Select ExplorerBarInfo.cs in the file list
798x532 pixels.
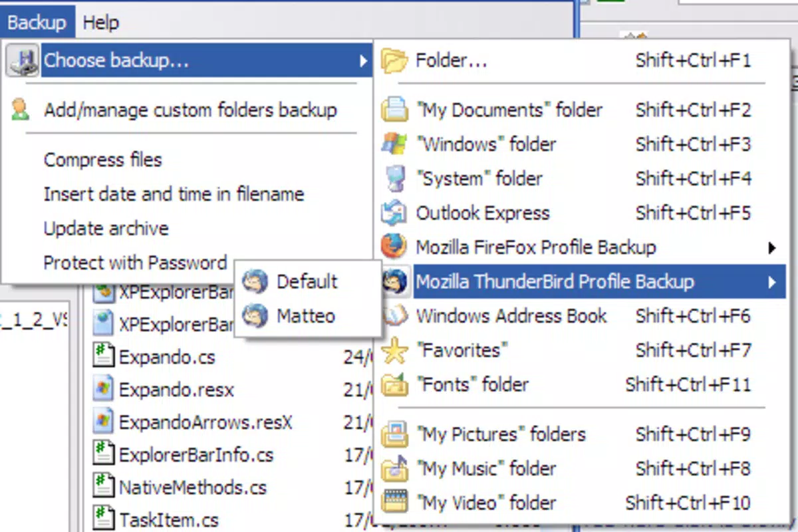tap(196, 456)
